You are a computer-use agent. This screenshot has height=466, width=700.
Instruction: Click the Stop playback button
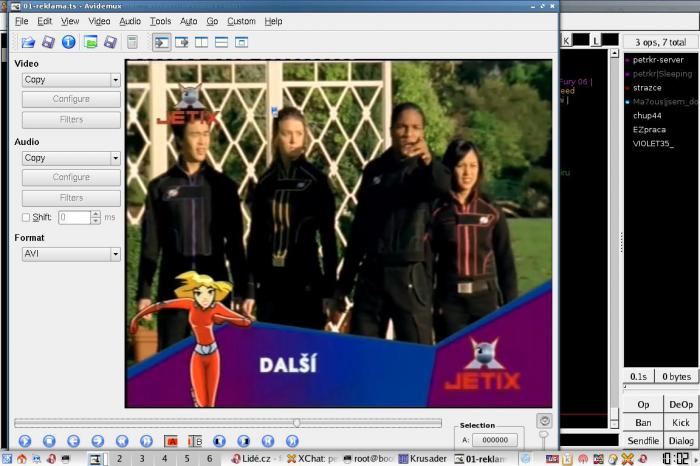coord(49,441)
